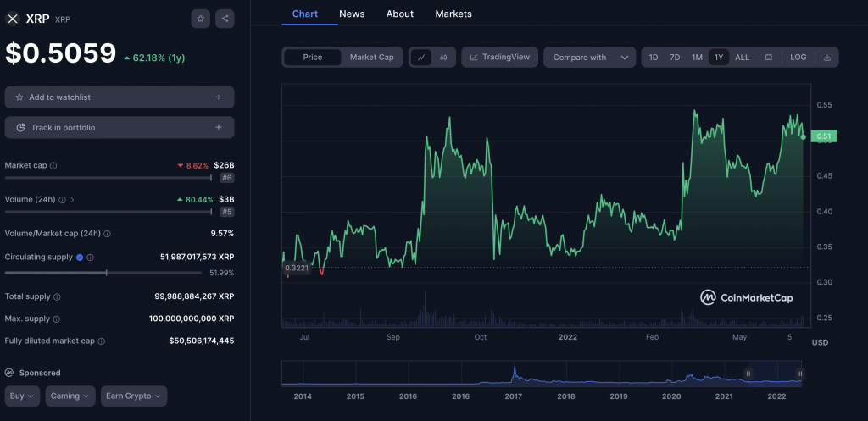The image size is (868, 421).
Task: Click the verified badge on Circulating supply
Action: coord(80,258)
